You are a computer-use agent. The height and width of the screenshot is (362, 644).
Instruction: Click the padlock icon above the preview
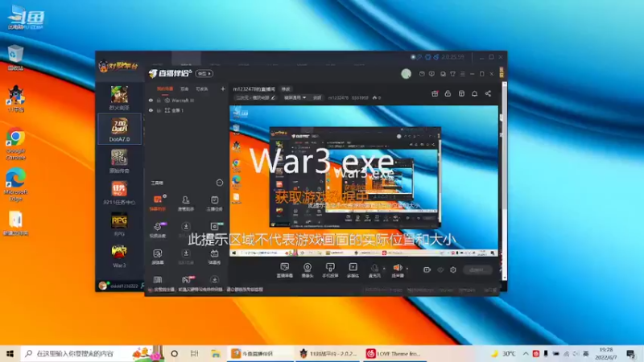click(448, 93)
